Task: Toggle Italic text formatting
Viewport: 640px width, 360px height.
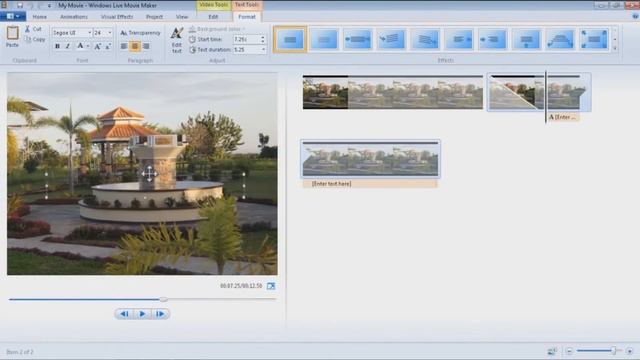Action: tap(68, 46)
